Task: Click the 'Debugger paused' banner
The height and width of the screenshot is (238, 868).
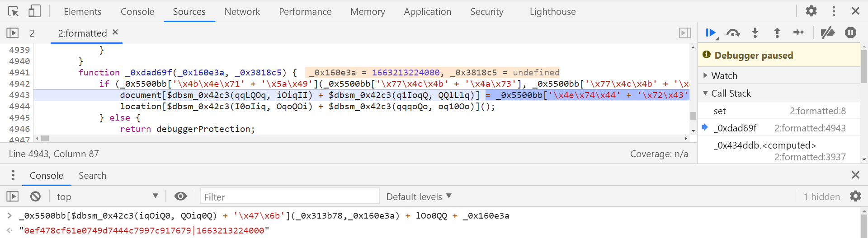Action: (779, 55)
